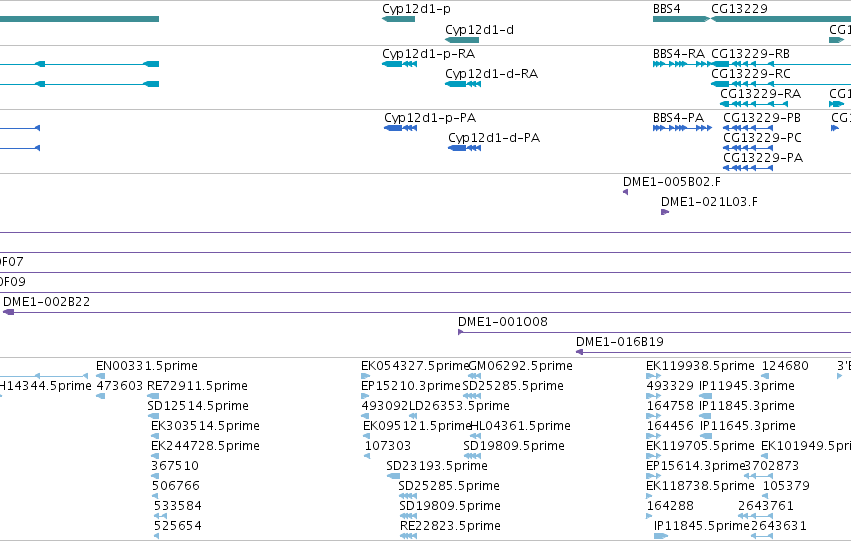Click EST EK119938.5prime
851x541 pixels.
(x=700, y=366)
